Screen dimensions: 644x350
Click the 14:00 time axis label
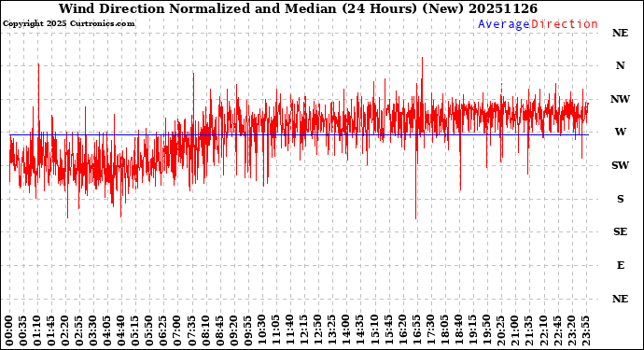[x=346, y=330]
